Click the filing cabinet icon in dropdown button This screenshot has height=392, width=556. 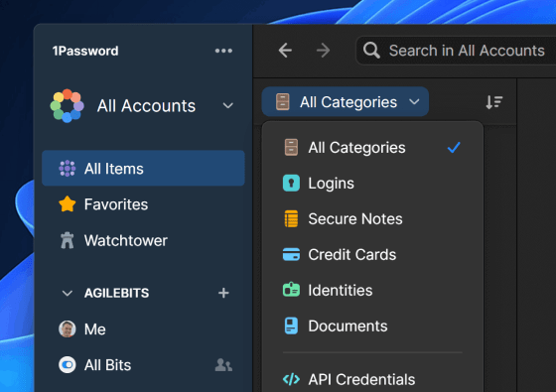(283, 101)
